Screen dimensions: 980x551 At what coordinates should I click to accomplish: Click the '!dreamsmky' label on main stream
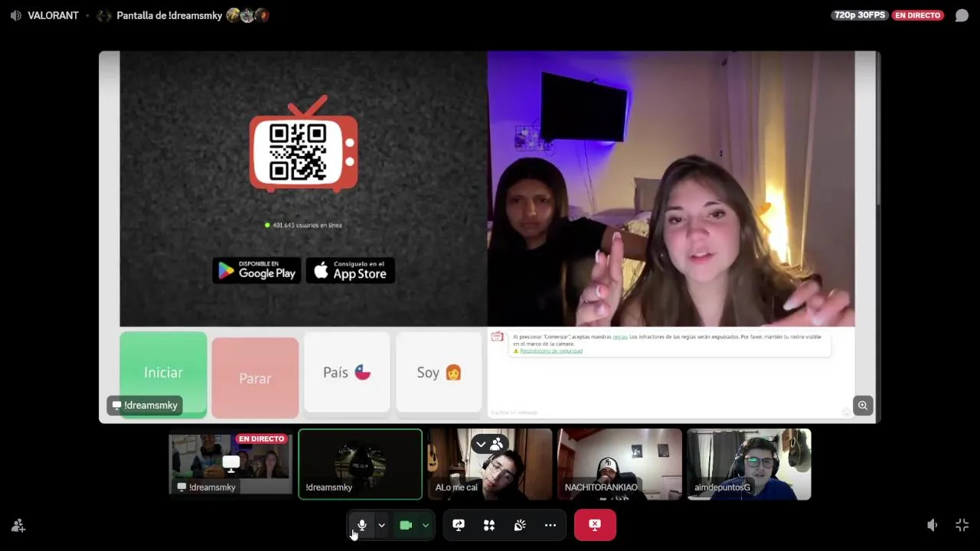point(145,406)
